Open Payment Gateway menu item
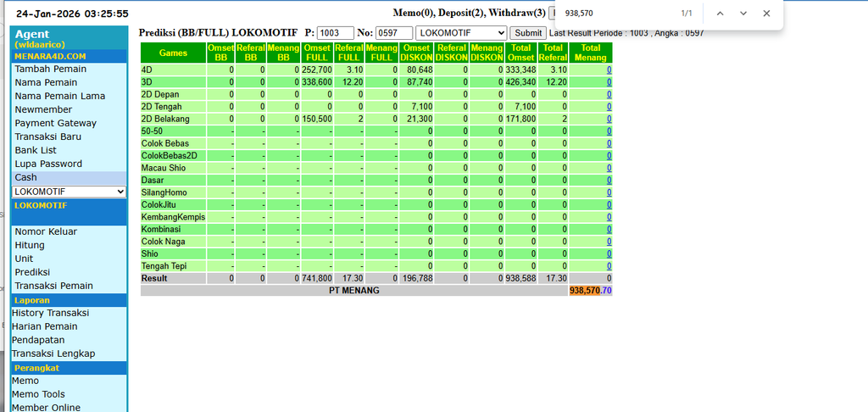 [55, 123]
